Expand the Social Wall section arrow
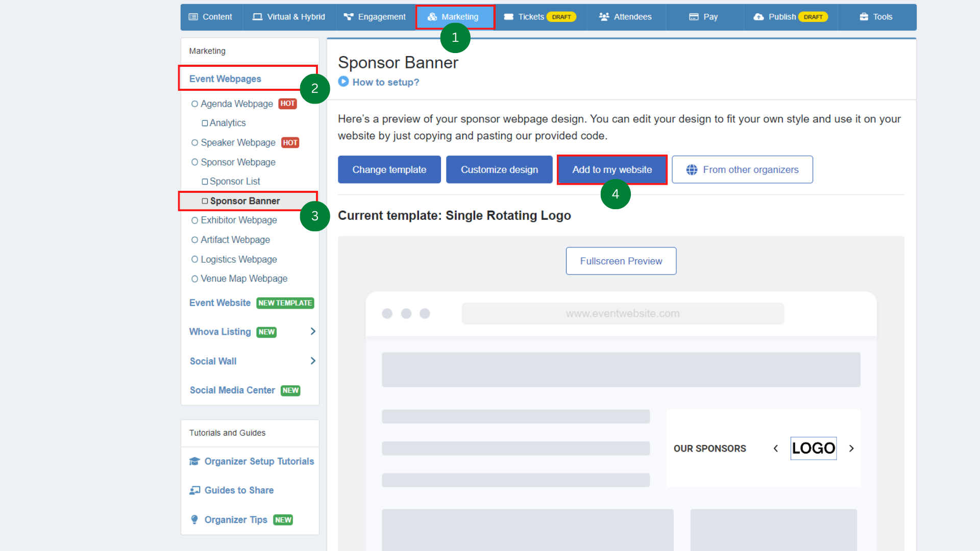Screen dimensions: 980x551 [x=313, y=361]
